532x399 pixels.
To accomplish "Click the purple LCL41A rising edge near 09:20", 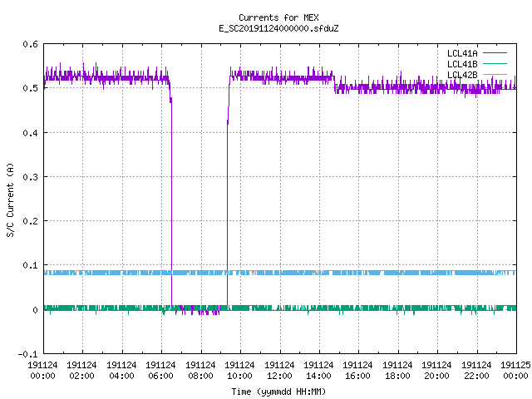I will [227, 214].
